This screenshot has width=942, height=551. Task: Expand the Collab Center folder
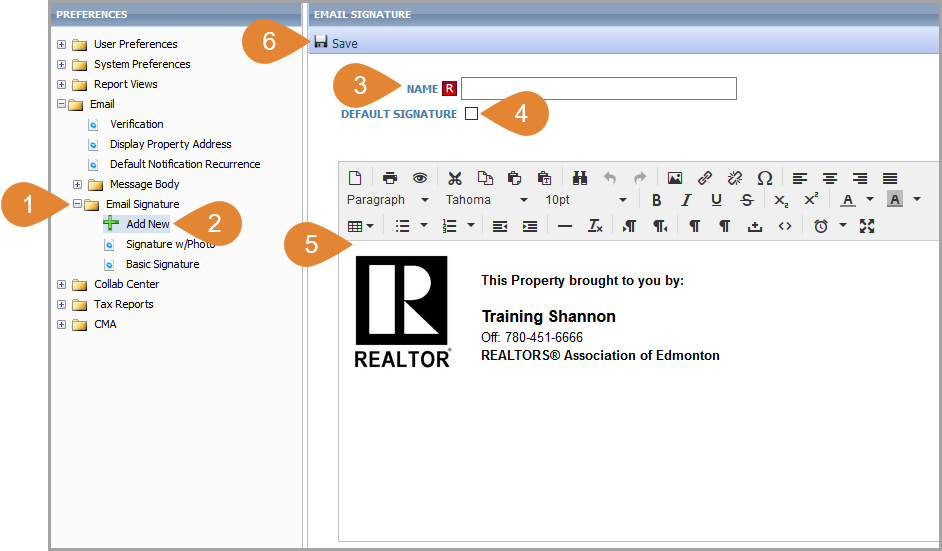(61, 284)
